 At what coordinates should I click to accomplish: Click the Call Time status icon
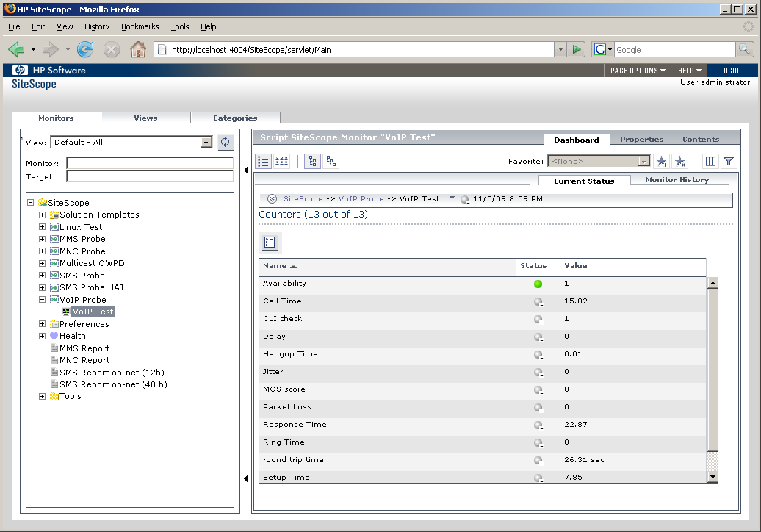(538, 301)
